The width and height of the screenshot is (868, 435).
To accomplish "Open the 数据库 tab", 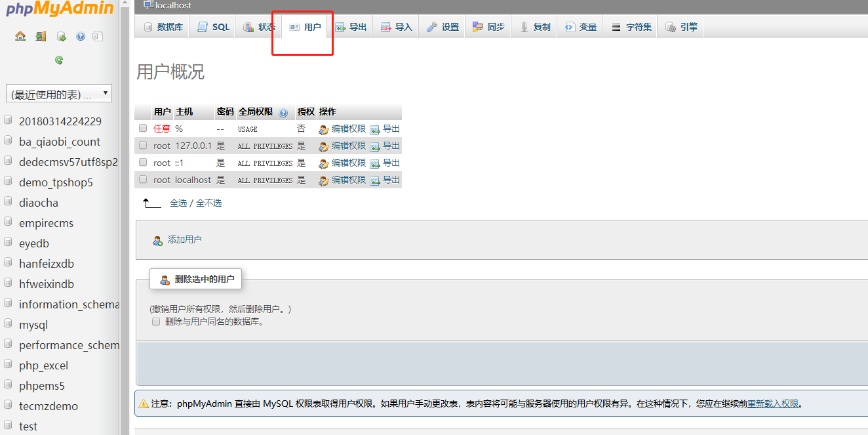I will point(163,27).
